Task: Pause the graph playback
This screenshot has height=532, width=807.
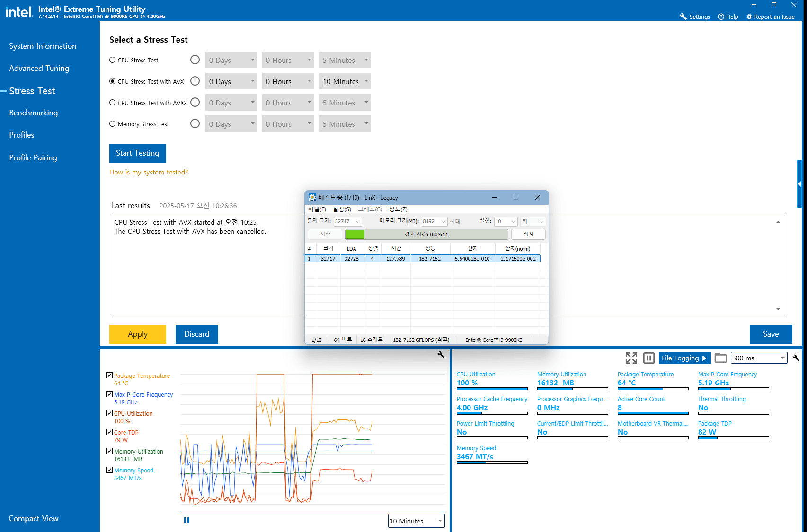Action: (186, 520)
